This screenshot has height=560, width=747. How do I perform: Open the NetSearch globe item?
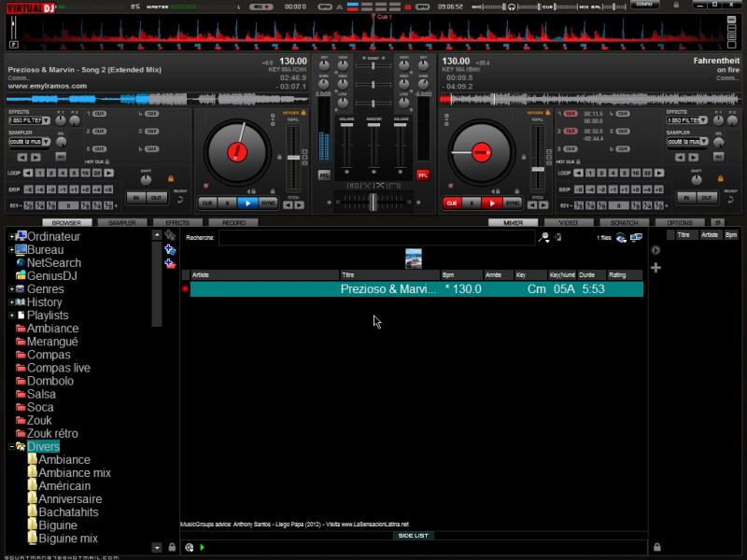tap(53, 263)
